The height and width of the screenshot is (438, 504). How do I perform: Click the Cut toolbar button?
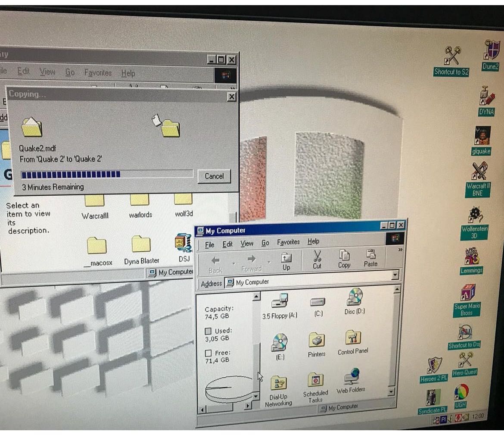click(317, 260)
